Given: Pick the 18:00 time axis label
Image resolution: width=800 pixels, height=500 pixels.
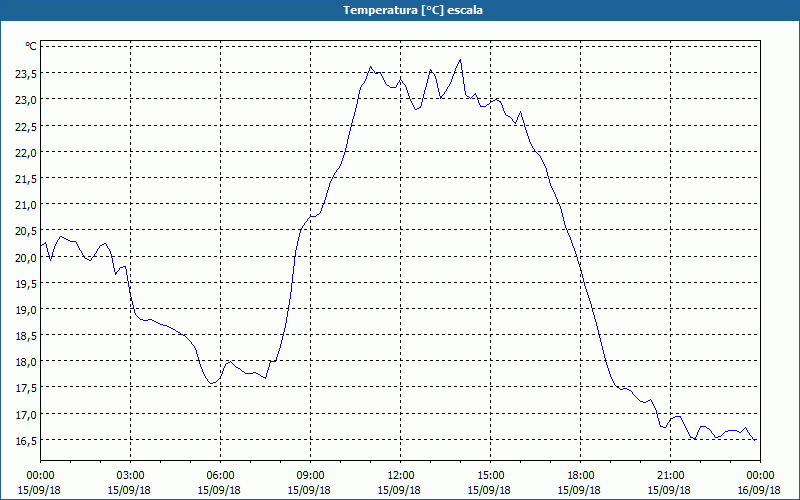Looking at the screenshot, I should point(581,476).
